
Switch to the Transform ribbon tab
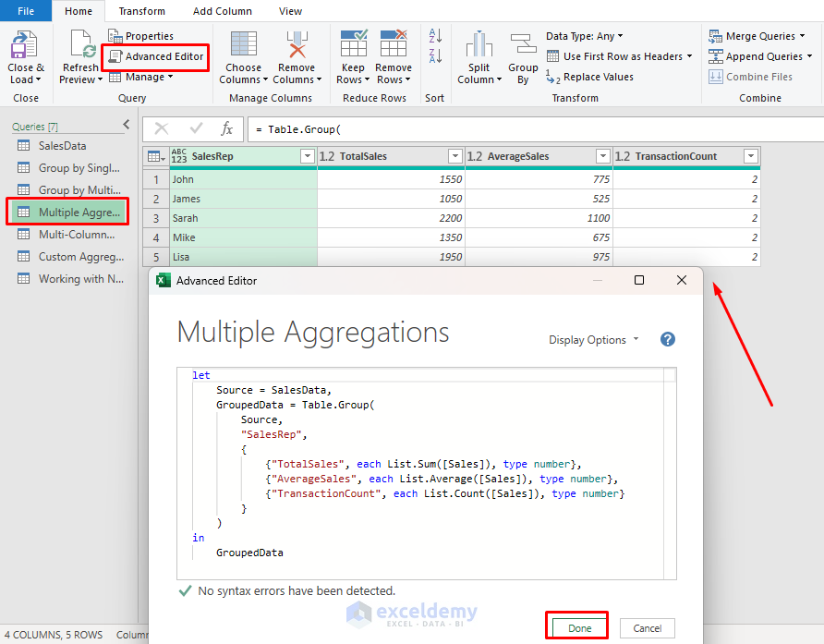142,11
